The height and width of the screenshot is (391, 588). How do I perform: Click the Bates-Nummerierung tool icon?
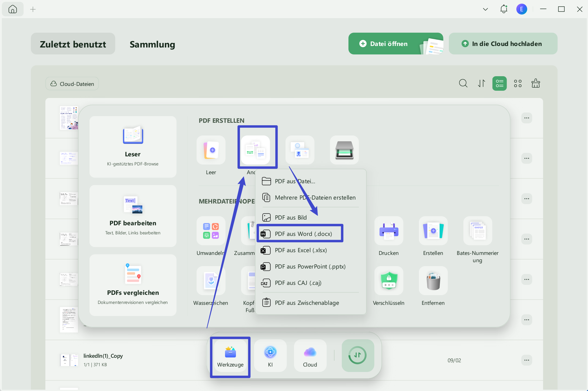coord(478,231)
